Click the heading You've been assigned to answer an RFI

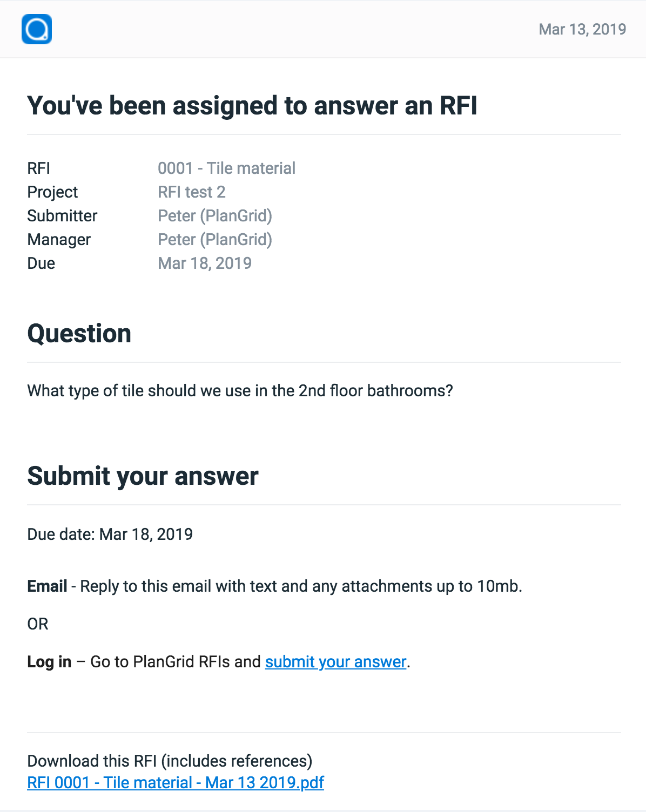click(x=252, y=105)
